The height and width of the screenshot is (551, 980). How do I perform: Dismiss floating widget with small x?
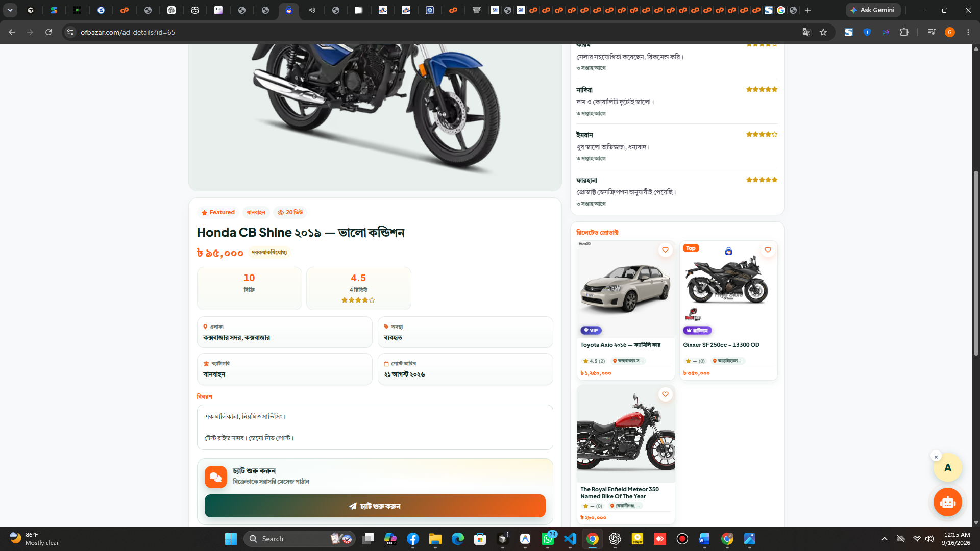pos(936,457)
